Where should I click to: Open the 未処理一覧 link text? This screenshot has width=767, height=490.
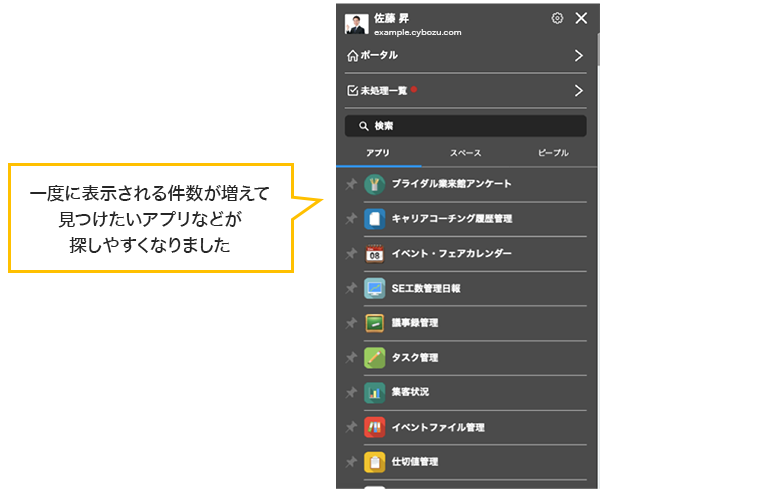tap(384, 90)
